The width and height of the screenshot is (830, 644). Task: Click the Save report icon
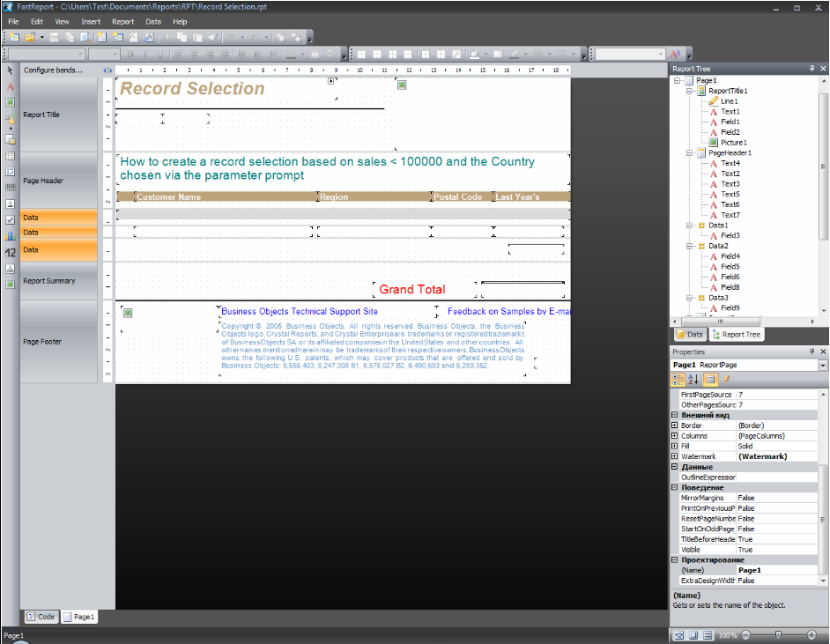pyautogui.click(x=54, y=37)
